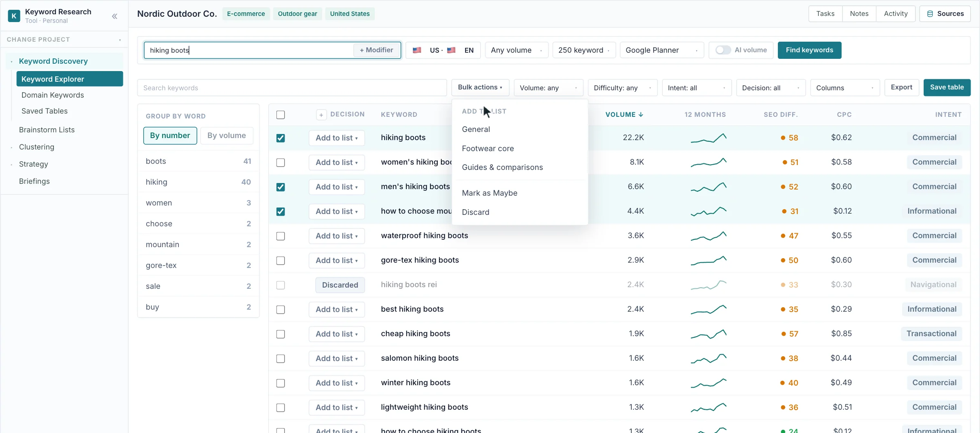The width and height of the screenshot is (980, 433).
Task: Click the plus icon beside DECISION header
Action: (321, 115)
